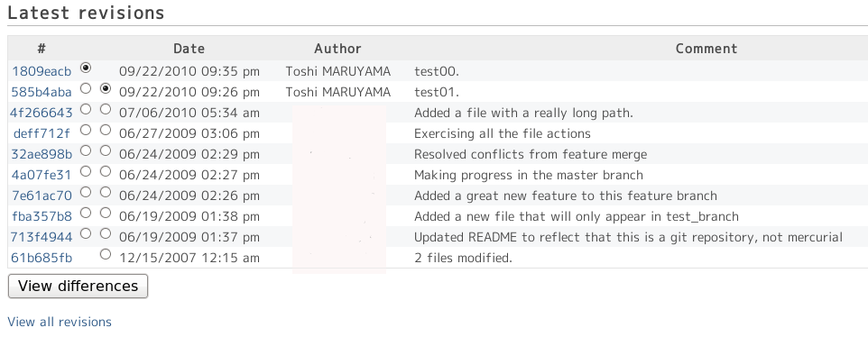Select first radio button for 32ae898b

click(85, 150)
